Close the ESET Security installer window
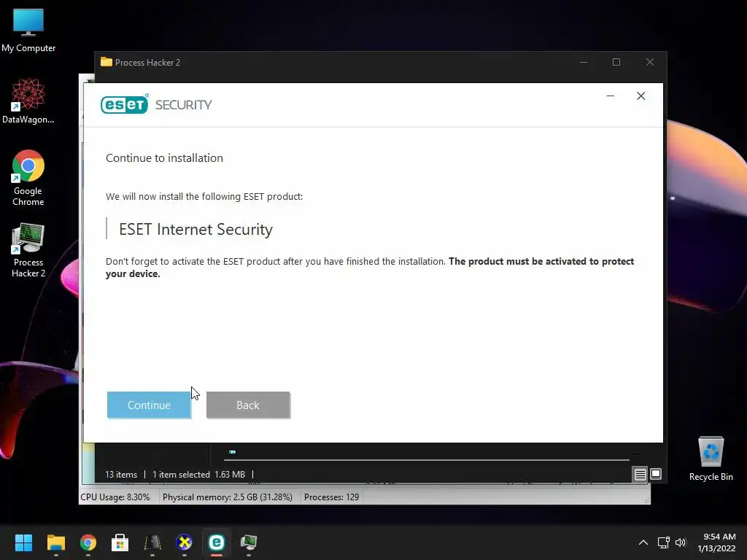The height and width of the screenshot is (560, 747). click(x=640, y=96)
